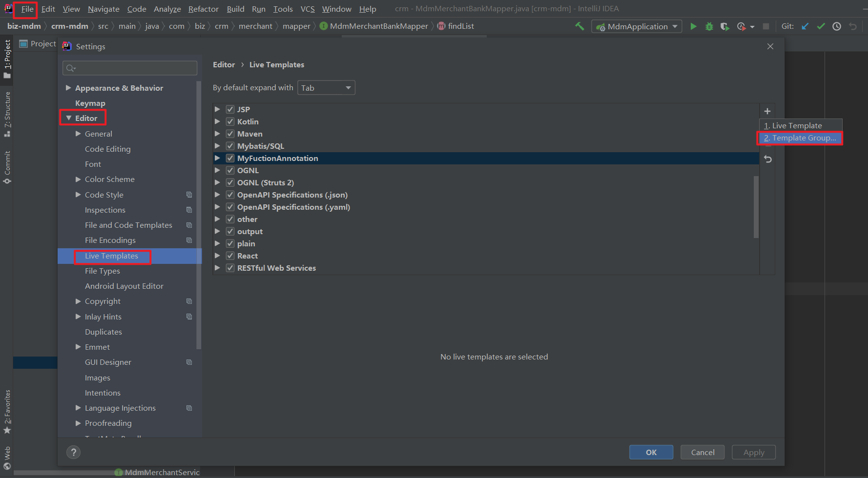Click MdmMerchantBankMapper breadcrumb
Image resolution: width=868 pixels, height=478 pixels.
point(373,26)
